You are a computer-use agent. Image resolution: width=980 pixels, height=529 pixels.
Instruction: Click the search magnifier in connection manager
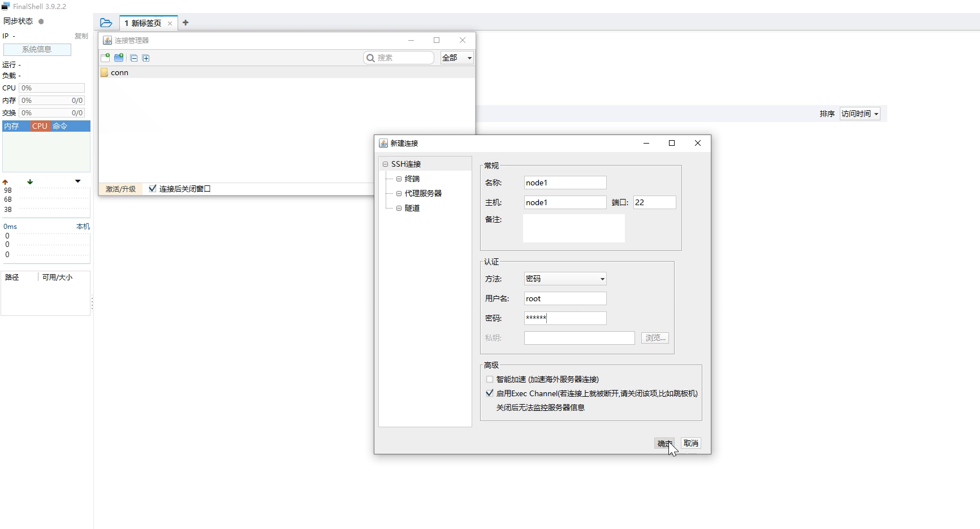pyautogui.click(x=370, y=58)
